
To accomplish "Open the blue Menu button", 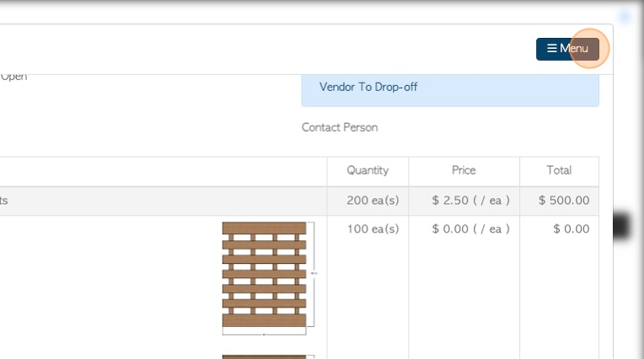I will click(567, 49).
